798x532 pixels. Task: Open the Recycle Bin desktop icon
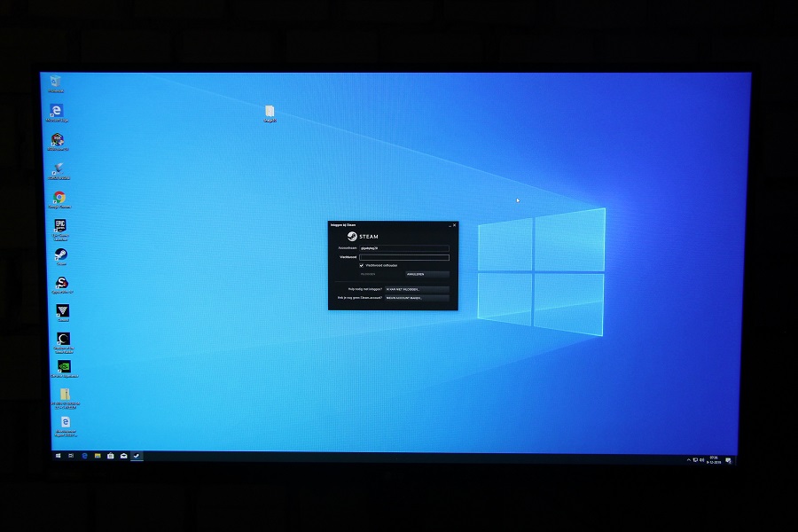coord(56,82)
